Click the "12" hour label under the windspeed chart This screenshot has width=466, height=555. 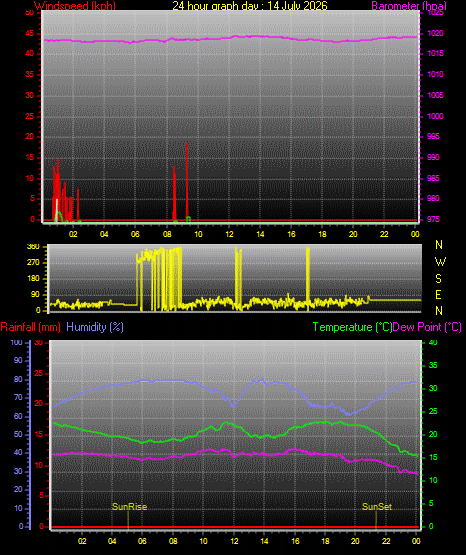tap(229, 234)
